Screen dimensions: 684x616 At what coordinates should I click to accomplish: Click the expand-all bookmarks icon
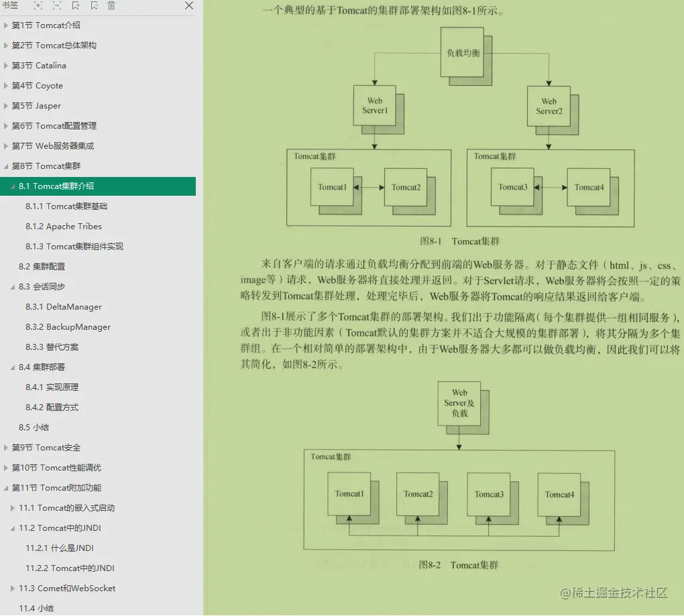tap(38, 5)
